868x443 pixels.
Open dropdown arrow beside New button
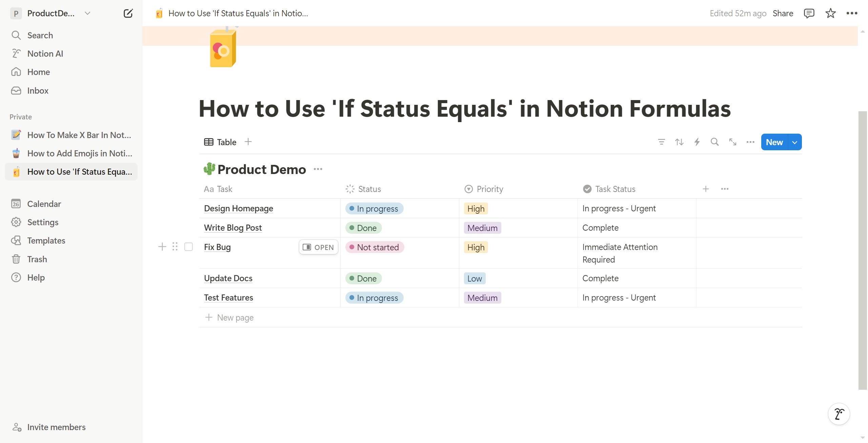click(795, 142)
